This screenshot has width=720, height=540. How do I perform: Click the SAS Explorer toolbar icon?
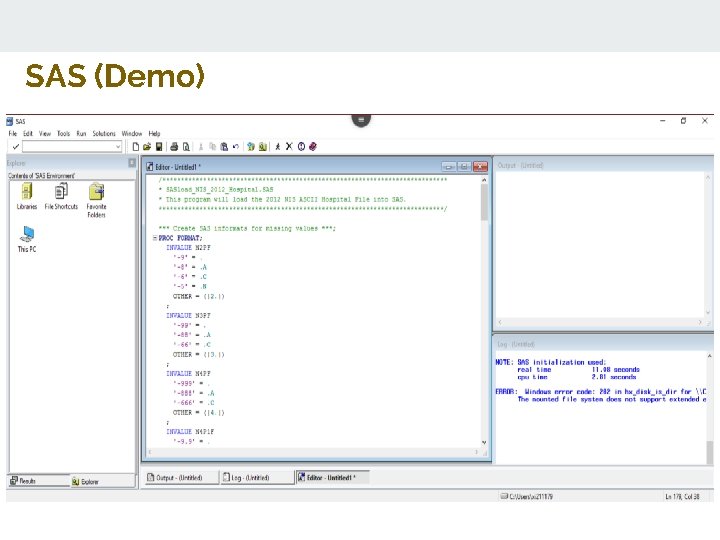pyautogui.click(x=263, y=147)
